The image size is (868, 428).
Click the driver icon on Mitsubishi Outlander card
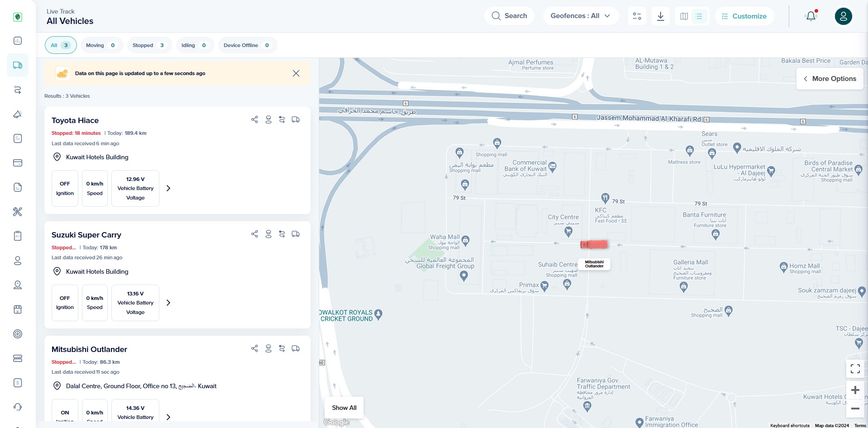pos(269,348)
